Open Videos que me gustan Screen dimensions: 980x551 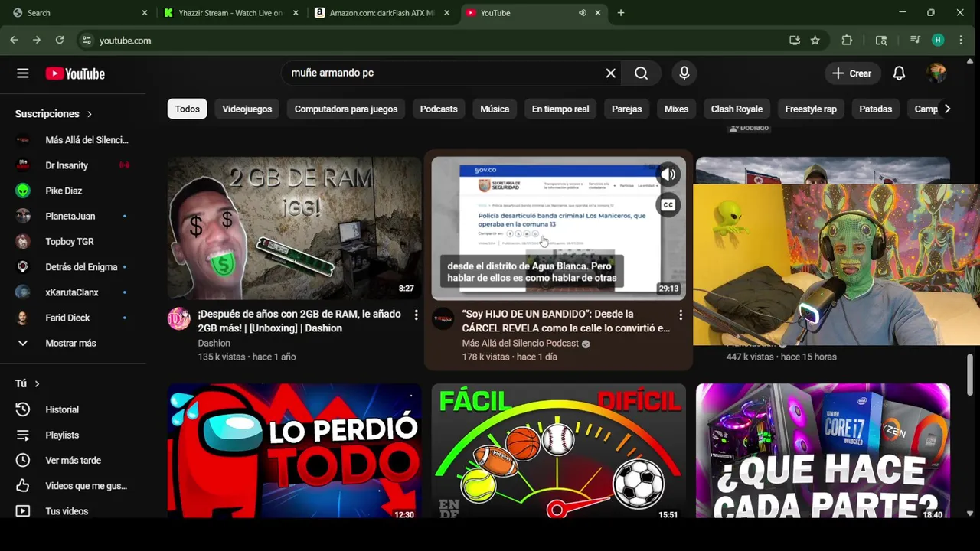pos(73,485)
